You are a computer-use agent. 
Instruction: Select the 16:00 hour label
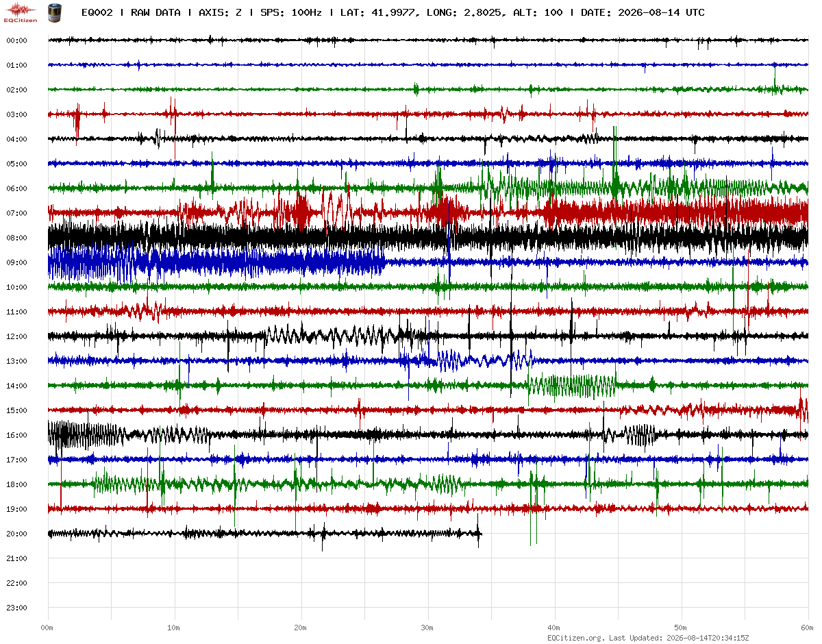[16, 435]
